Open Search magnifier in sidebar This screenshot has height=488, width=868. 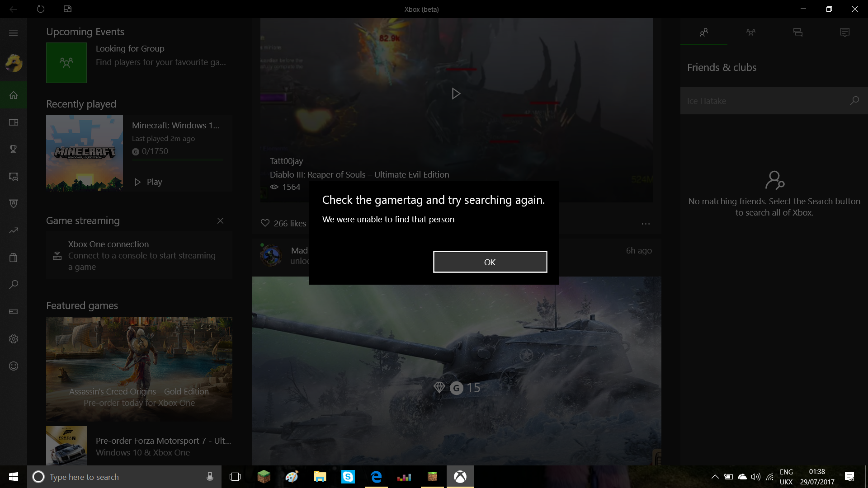[x=14, y=285]
